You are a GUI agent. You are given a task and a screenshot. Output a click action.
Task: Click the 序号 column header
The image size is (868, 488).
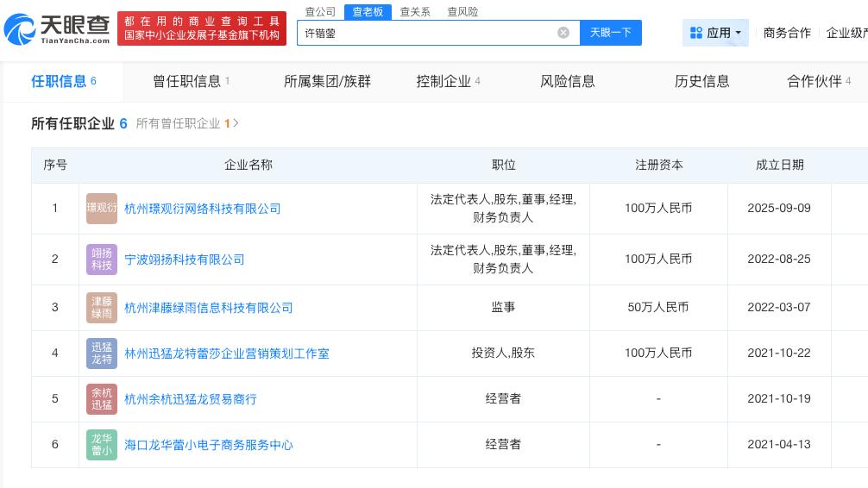pos(55,165)
